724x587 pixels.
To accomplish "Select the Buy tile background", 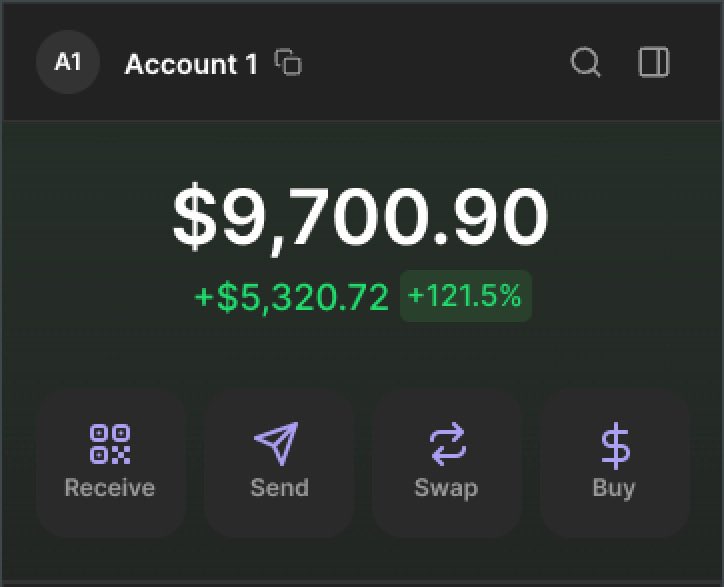I will (615, 463).
